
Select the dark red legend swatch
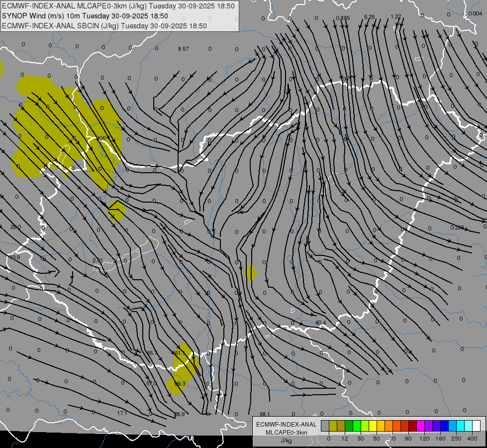pos(413,426)
